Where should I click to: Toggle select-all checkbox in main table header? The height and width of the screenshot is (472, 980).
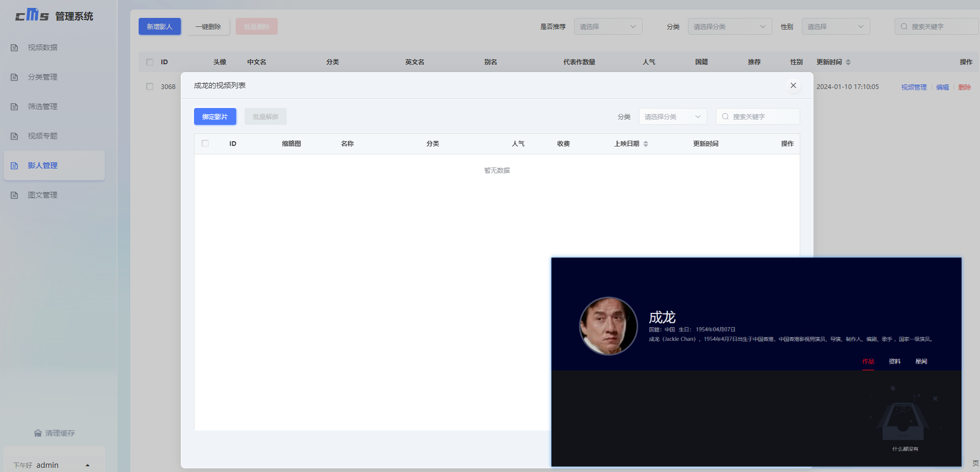click(x=150, y=62)
